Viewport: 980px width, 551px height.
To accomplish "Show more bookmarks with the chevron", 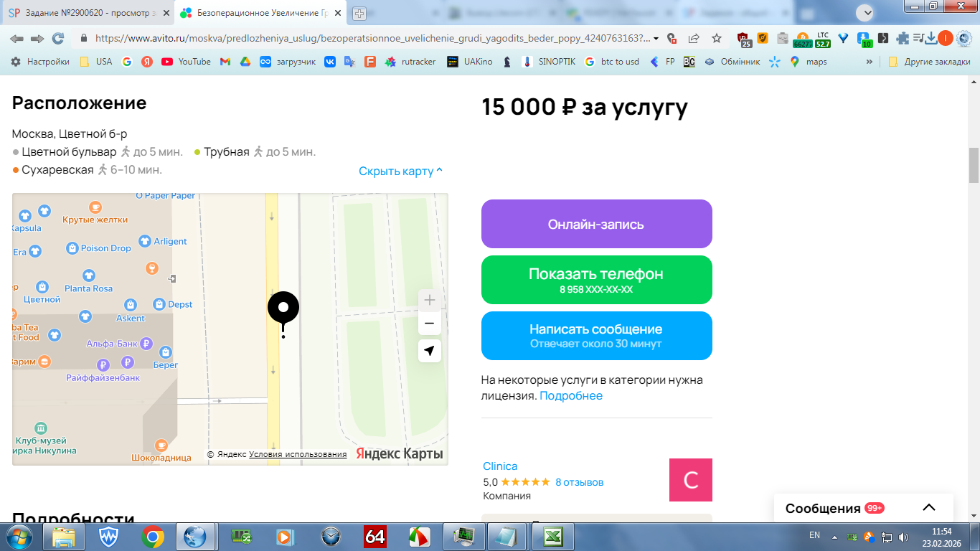I will point(870,62).
